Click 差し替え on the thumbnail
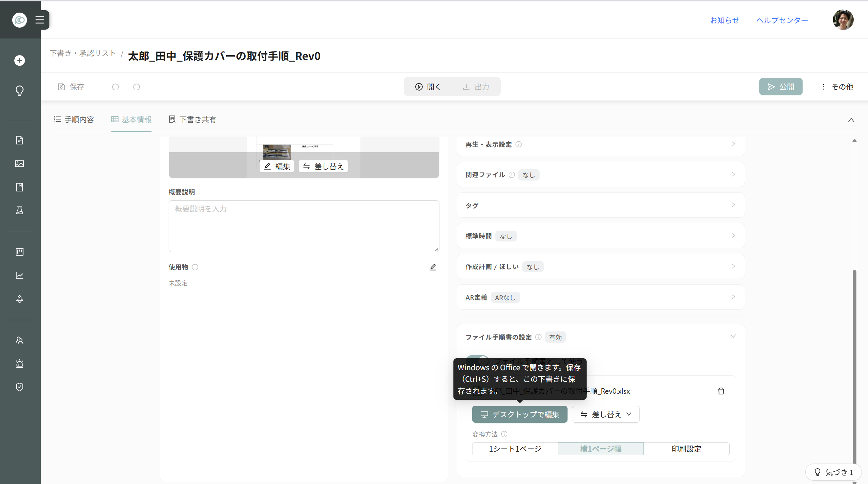This screenshot has width=868, height=484. point(323,166)
